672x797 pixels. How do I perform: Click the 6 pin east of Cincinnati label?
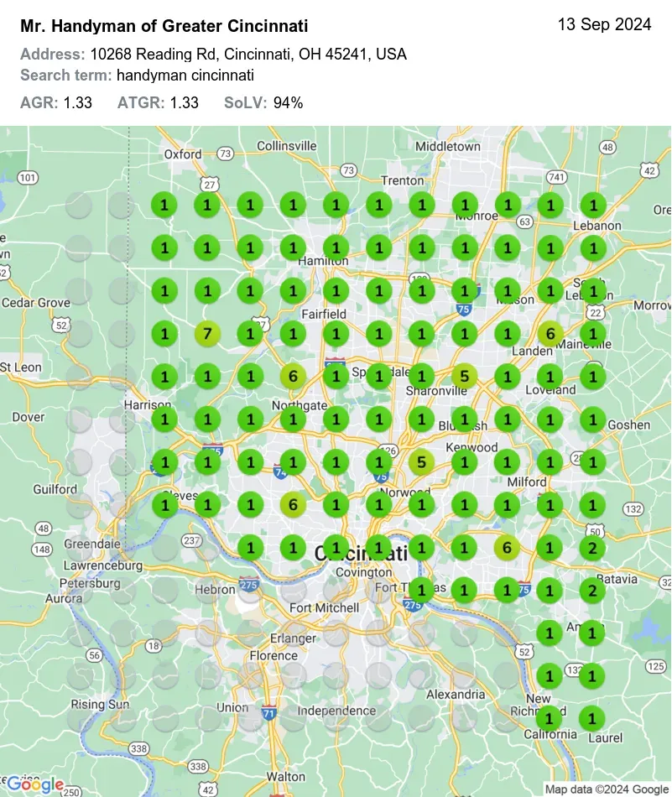coord(507,548)
